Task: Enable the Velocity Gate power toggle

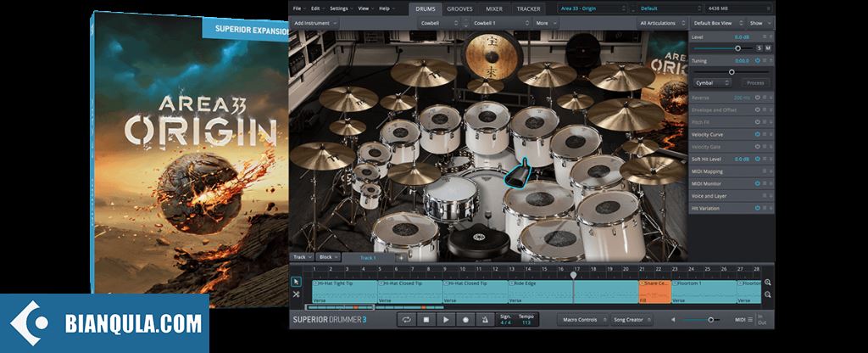Action: click(757, 147)
